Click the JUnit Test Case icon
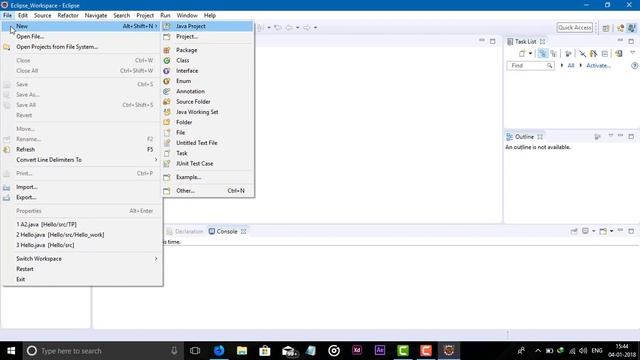This screenshot has height=360, width=640. (167, 164)
